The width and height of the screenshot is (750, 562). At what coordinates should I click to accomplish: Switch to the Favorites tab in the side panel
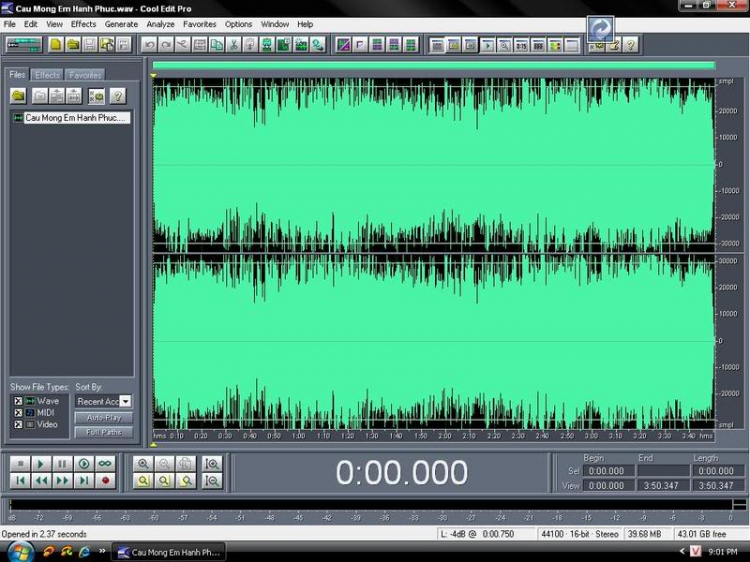coord(85,75)
